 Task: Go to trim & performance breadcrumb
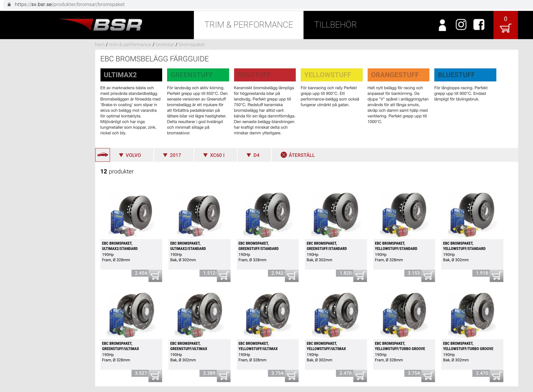coord(130,45)
